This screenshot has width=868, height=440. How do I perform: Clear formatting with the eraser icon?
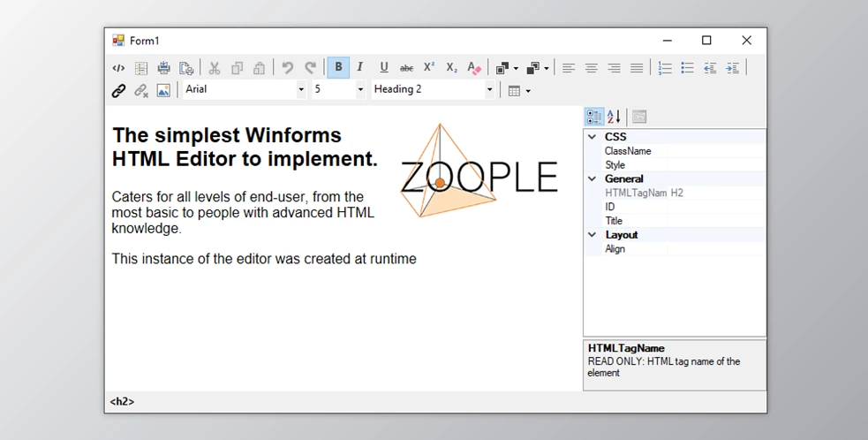click(x=474, y=68)
